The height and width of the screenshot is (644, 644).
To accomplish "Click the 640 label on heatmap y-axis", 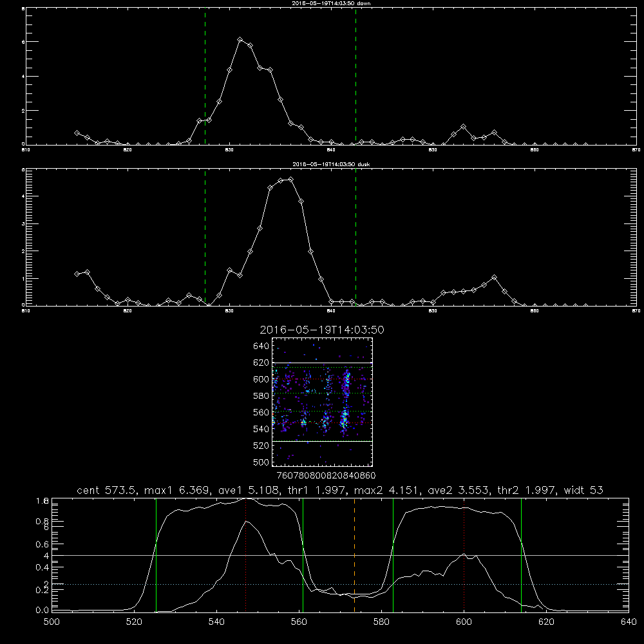I will click(x=261, y=346).
